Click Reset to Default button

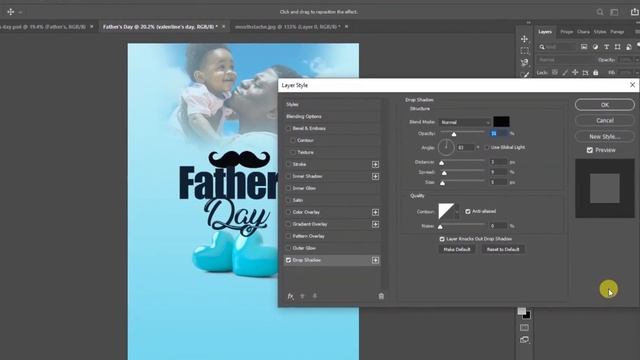(x=503, y=249)
